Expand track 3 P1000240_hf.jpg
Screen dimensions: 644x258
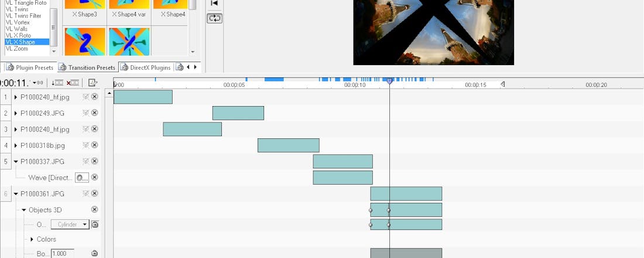point(16,129)
